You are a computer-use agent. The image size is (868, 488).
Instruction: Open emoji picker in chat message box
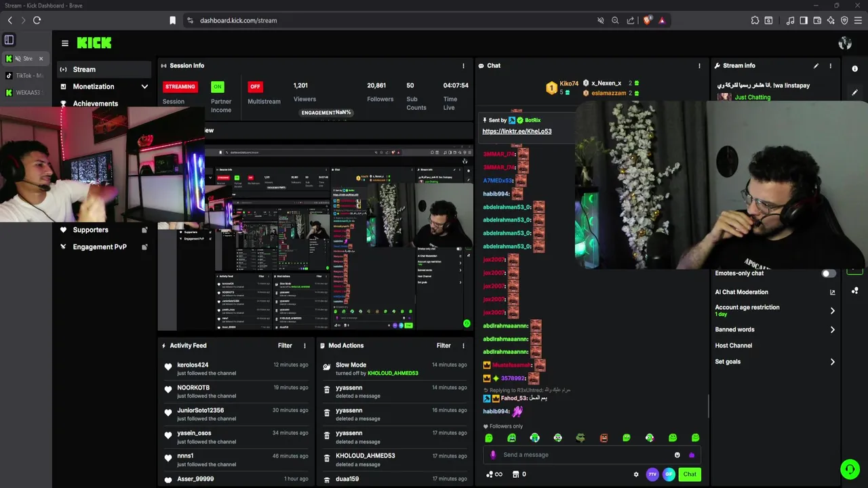point(677,455)
